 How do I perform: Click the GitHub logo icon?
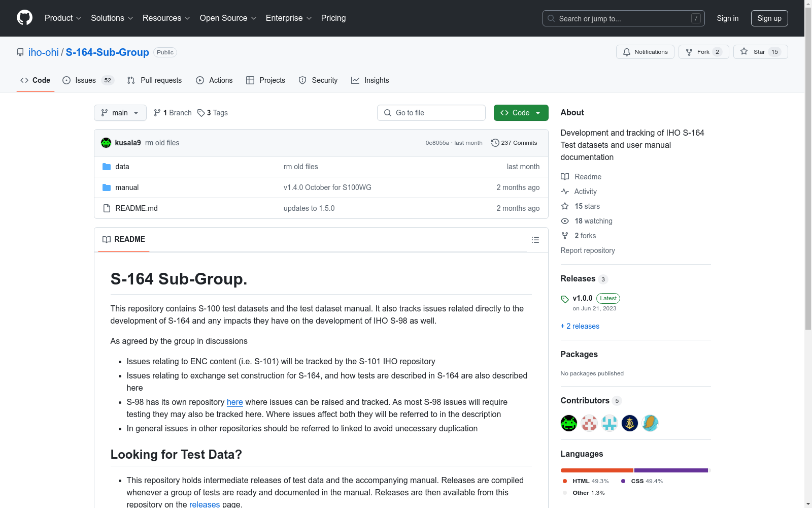click(24, 18)
